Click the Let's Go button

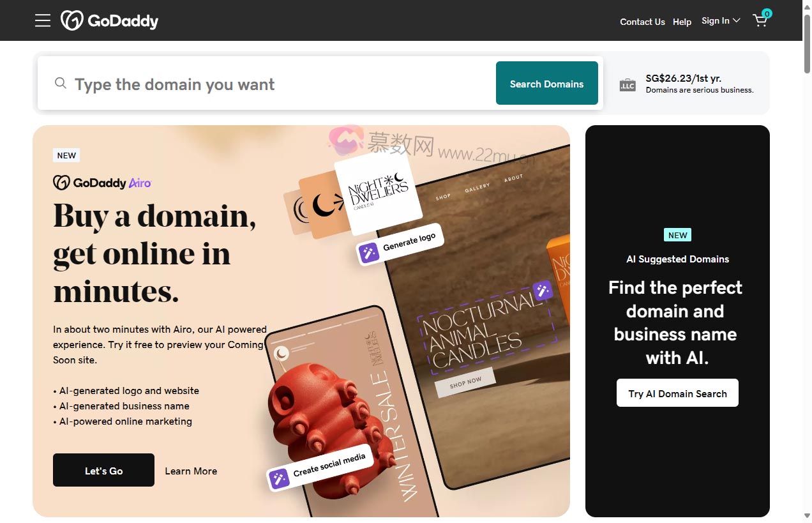coord(103,470)
